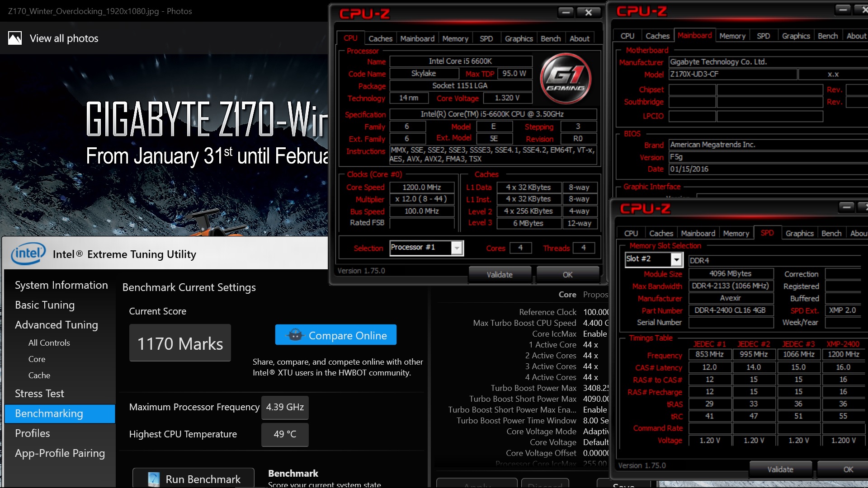Click the XMP 2.0 SPD Ext. field
The image size is (868, 488).
(843, 310)
